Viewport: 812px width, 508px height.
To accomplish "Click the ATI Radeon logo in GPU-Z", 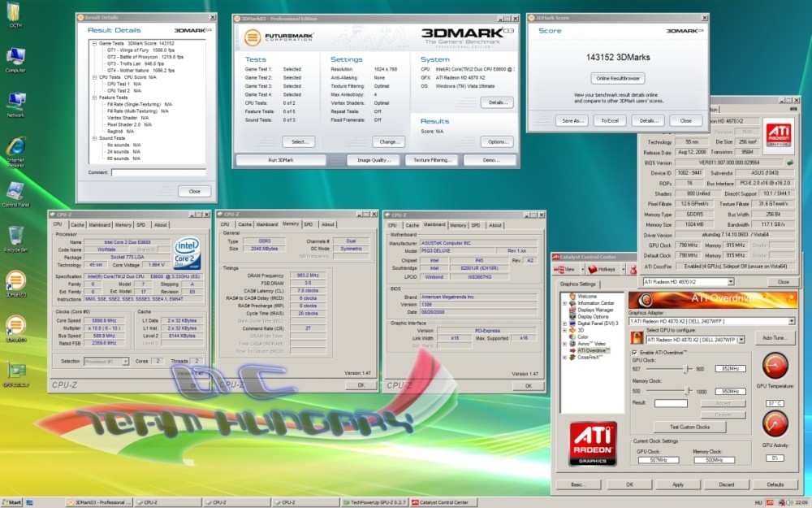I will (779, 135).
